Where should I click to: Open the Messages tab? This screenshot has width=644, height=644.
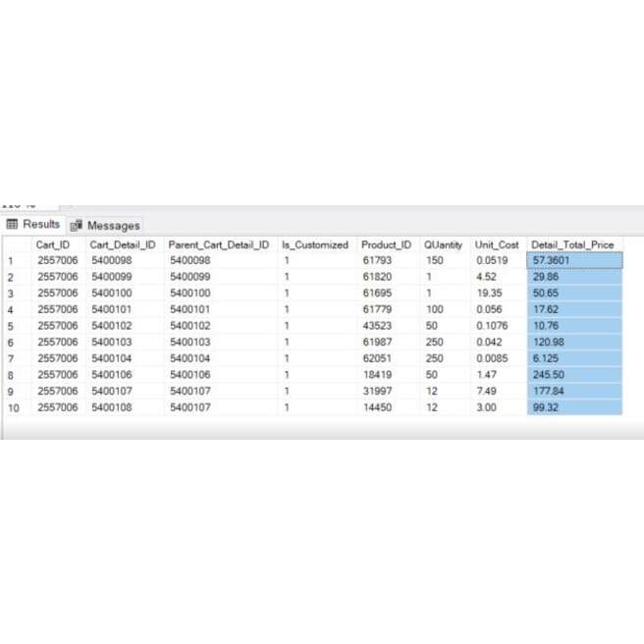113,226
